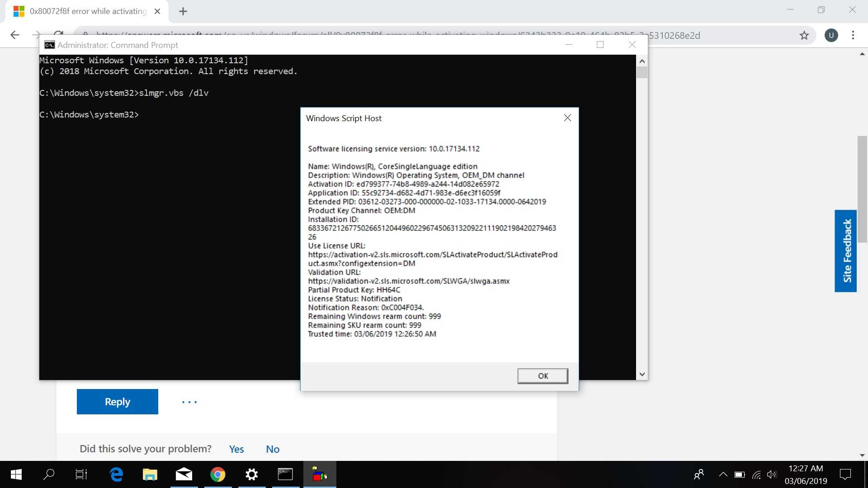Switch to Command Prompt taskbar icon
Screen dimensions: 868x488
(285, 474)
